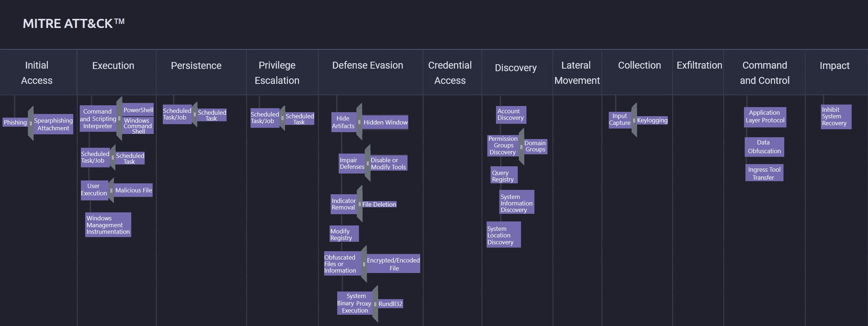The height and width of the screenshot is (326, 868).
Task: Open the Command and Control column header
Action: pos(765,73)
